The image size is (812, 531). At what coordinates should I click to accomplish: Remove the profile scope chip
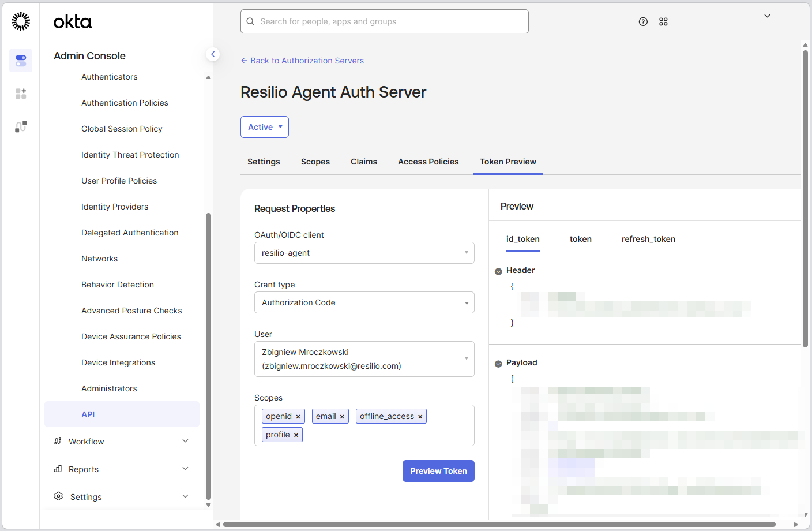click(296, 435)
